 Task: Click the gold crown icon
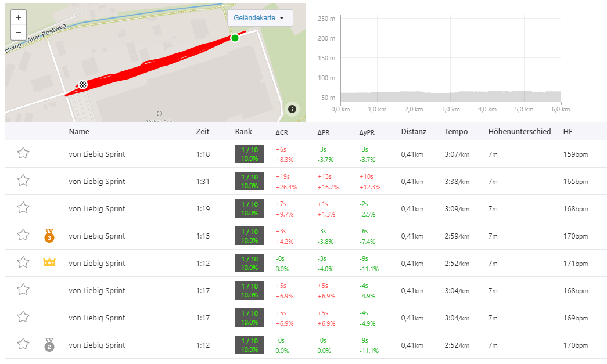click(x=49, y=263)
